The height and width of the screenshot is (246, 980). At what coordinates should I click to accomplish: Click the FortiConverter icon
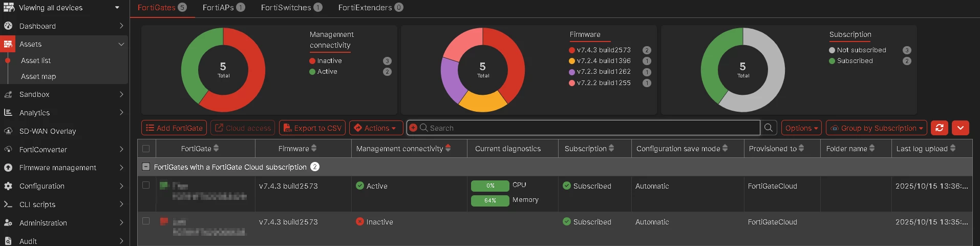(8, 150)
